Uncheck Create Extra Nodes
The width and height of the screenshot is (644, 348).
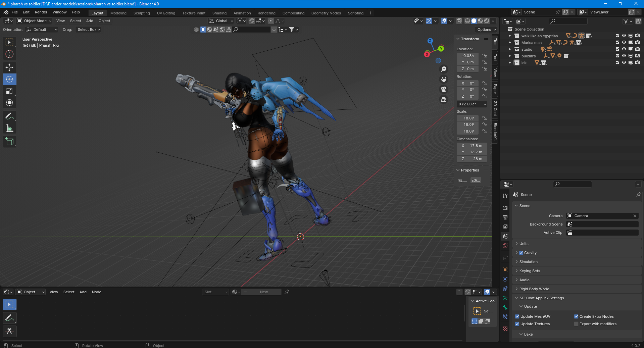point(576,316)
